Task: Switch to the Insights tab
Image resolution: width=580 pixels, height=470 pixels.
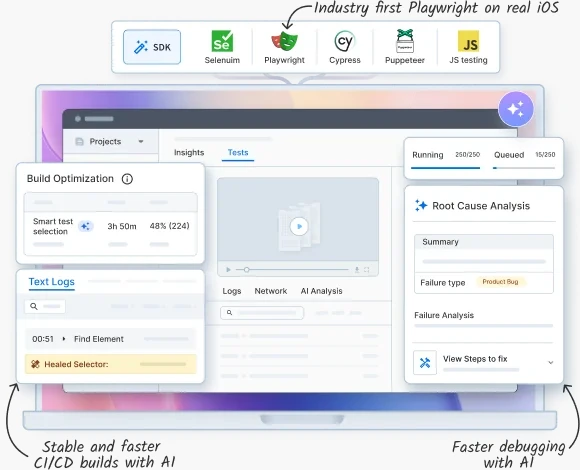Action: 189,152
